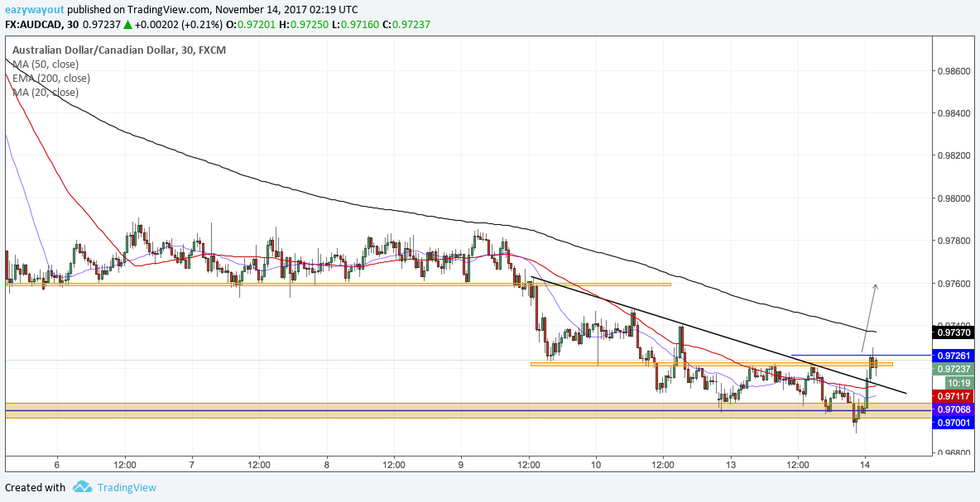
Task: Click the red 0.97117 MA price tag
Action: [954, 396]
